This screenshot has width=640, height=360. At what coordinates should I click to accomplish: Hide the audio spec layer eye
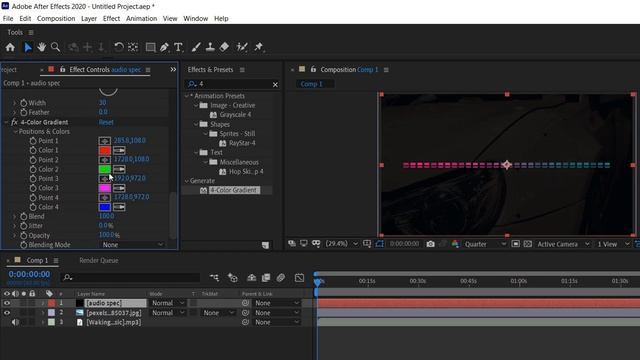[7, 303]
